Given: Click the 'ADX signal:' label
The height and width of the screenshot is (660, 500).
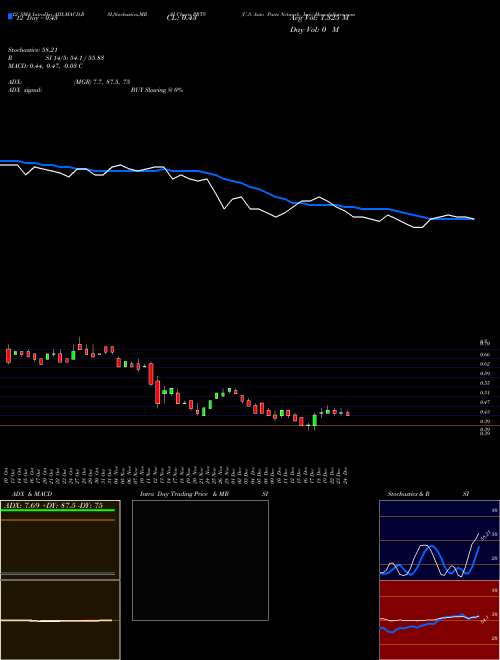Looking at the screenshot, I should coord(25,90).
